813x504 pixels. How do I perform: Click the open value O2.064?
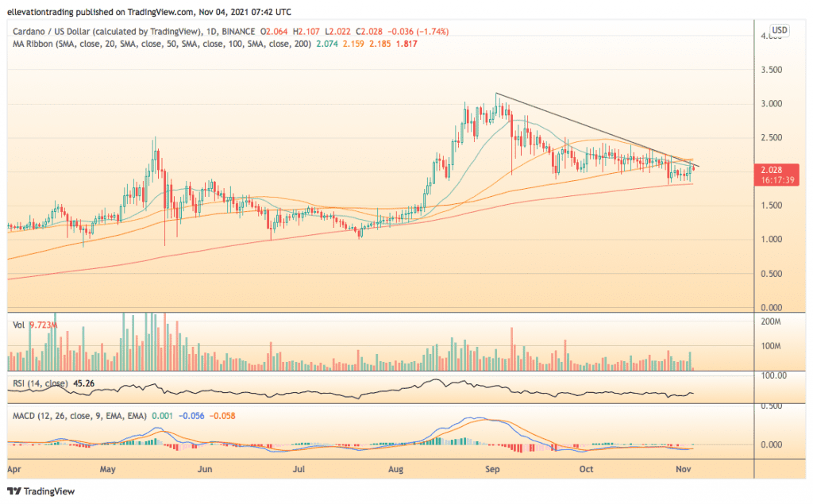(274, 32)
